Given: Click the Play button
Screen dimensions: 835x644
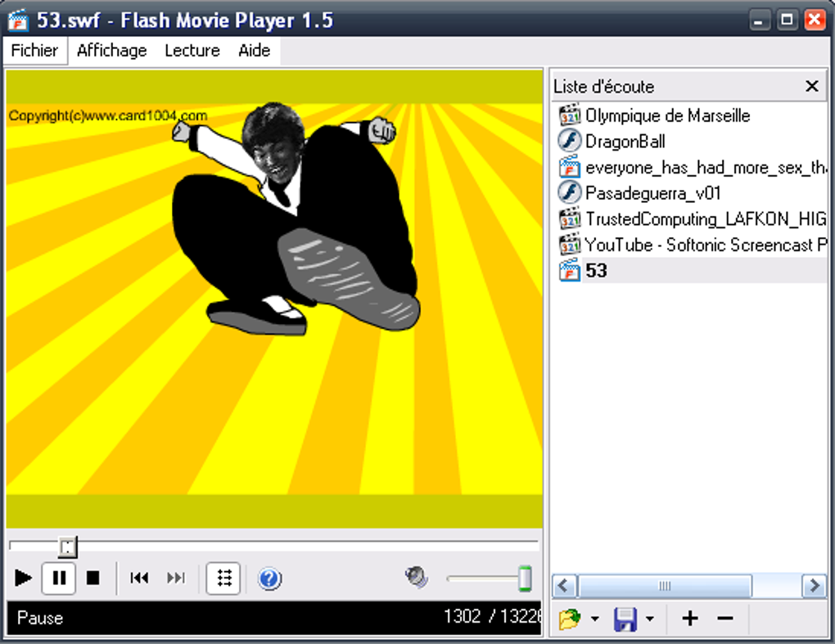Looking at the screenshot, I should click(x=23, y=578).
